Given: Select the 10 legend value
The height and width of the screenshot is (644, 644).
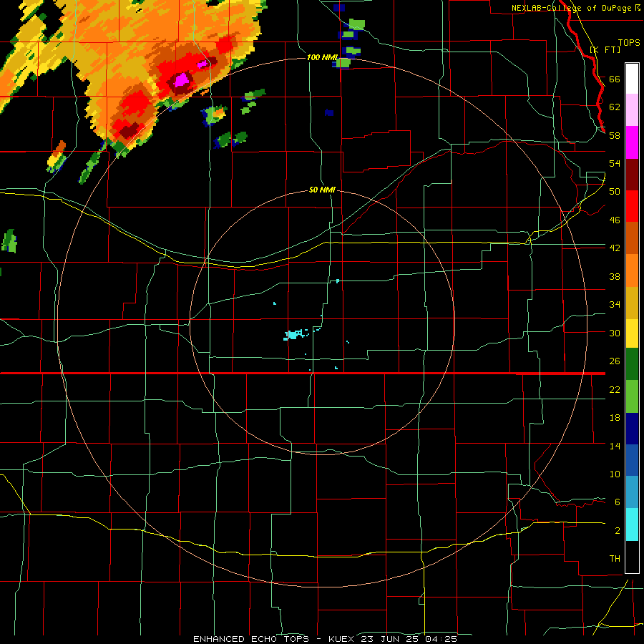Looking at the screenshot, I should 615,474.
